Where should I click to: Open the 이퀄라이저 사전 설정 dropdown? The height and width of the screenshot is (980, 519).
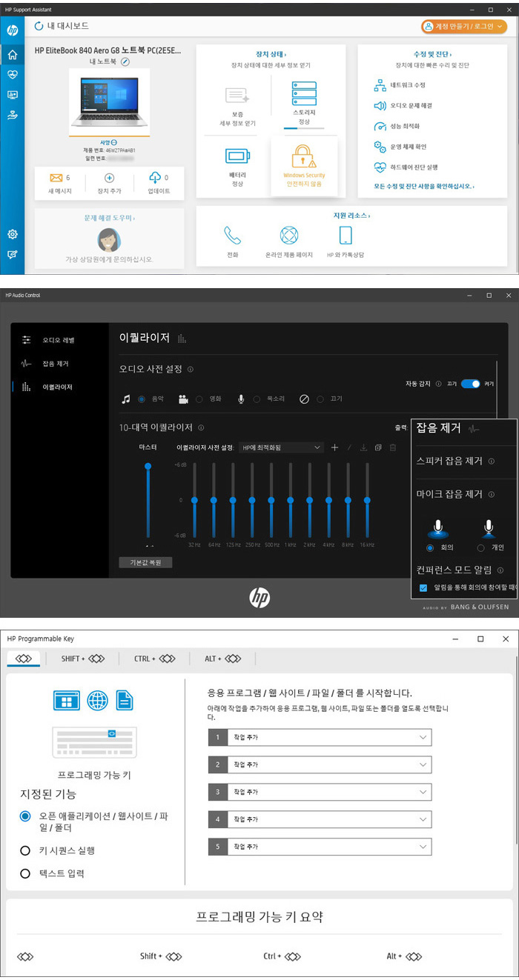point(282,447)
